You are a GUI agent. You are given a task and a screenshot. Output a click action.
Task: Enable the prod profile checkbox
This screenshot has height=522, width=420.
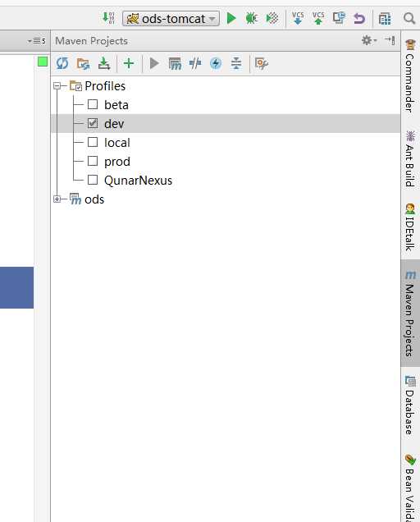coord(93,162)
